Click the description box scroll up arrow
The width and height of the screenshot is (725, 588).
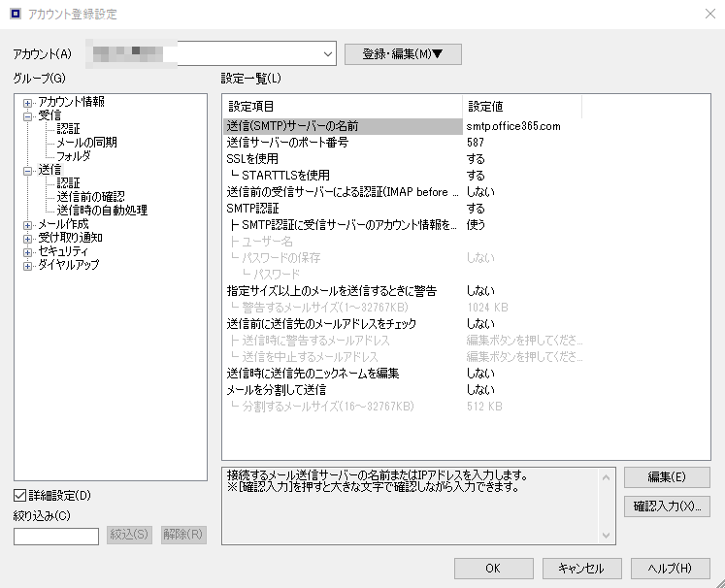607,477
